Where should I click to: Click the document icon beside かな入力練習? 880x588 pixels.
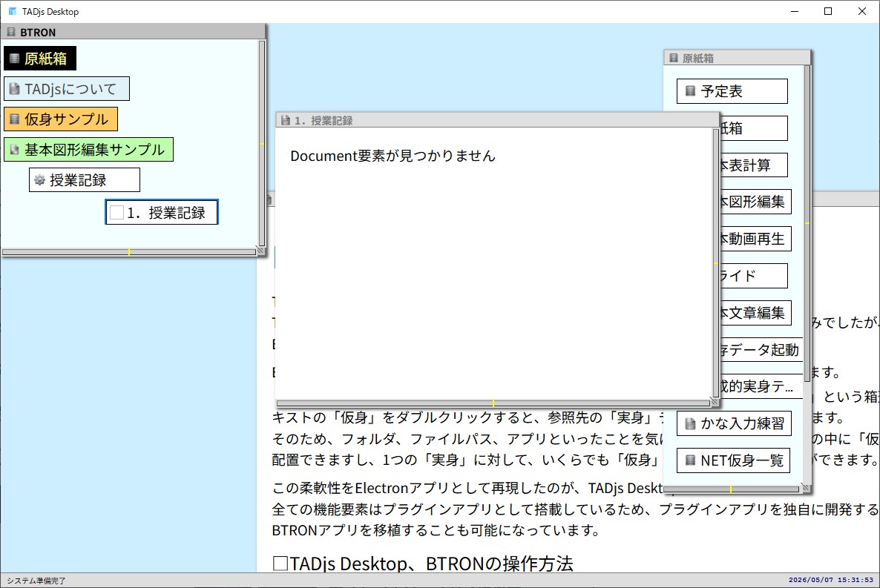690,423
